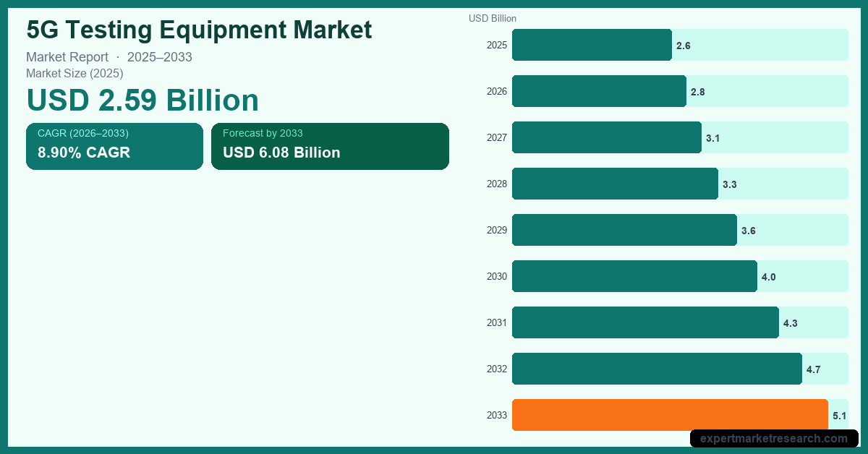The height and width of the screenshot is (454, 868).
Task: Select the 2032 bar showing 4.7
Action: tap(657, 369)
